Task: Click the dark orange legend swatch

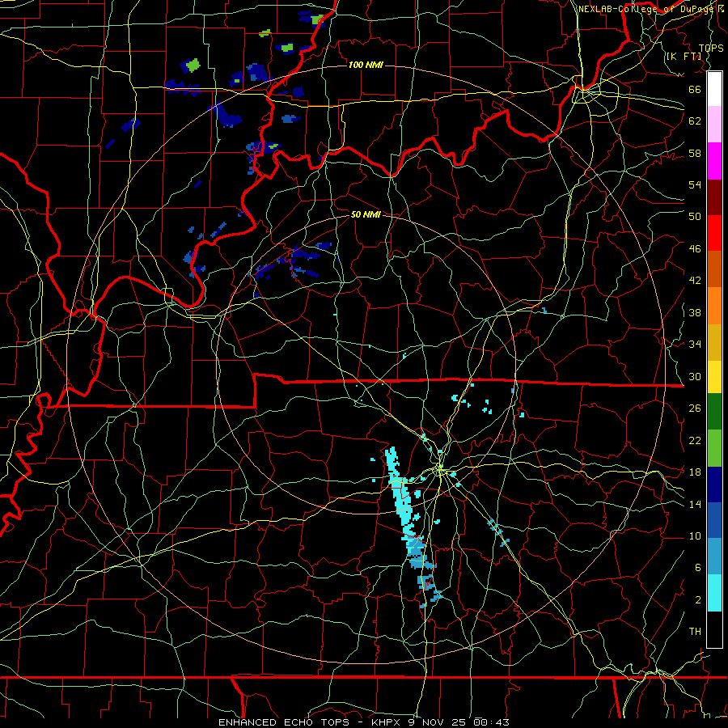Action: pos(714,269)
